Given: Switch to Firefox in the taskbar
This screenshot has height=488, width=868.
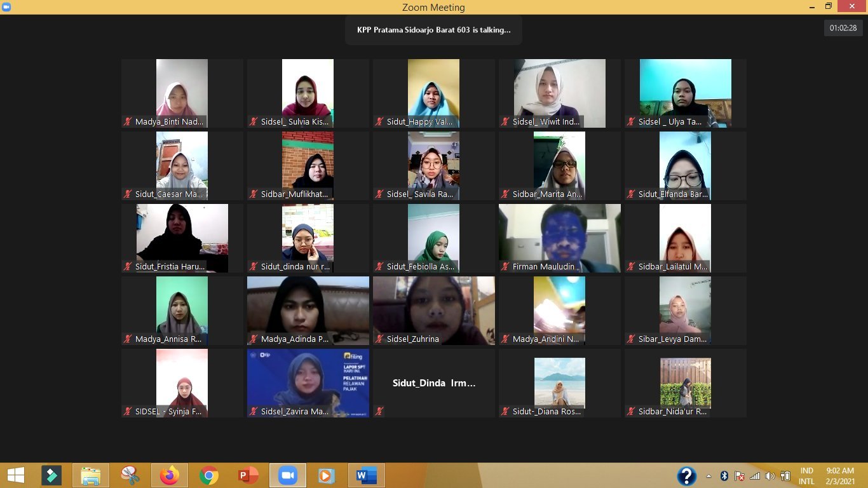Looking at the screenshot, I should tap(170, 475).
